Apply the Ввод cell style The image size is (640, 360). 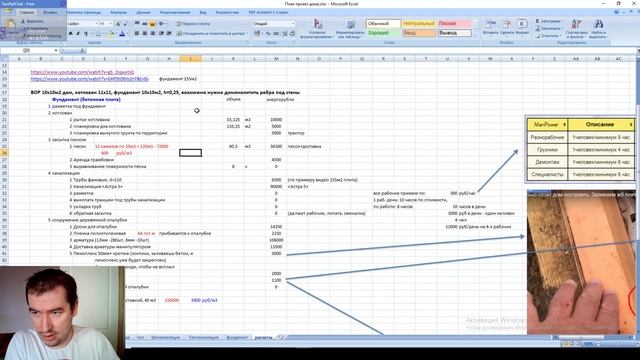[x=419, y=33]
